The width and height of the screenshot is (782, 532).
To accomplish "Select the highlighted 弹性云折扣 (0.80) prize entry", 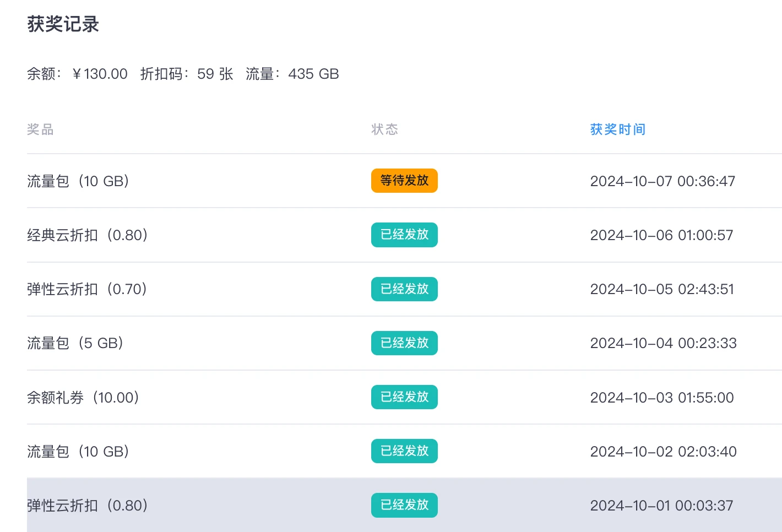I will [x=88, y=506].
